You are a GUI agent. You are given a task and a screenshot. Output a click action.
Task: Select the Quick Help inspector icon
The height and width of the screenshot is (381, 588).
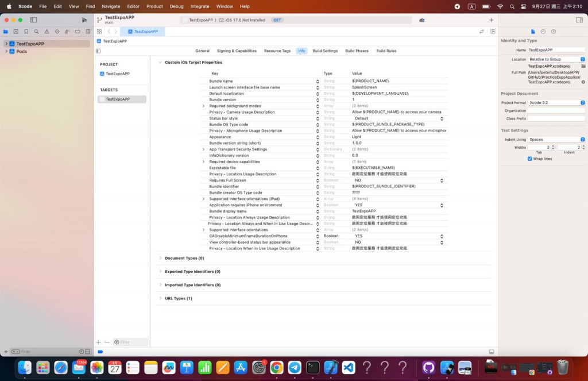click(554, 32)
